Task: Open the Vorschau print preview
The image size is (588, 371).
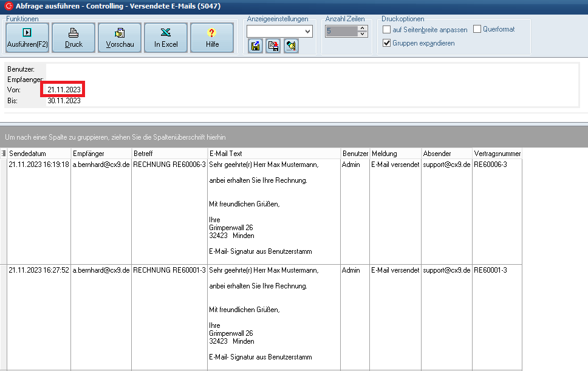Action: click(120, 38)
